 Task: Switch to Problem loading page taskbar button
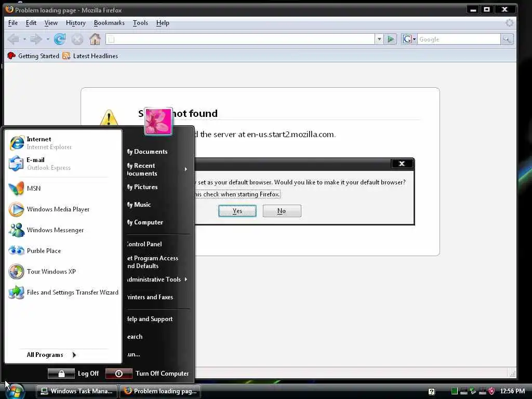tap(160, 391)
